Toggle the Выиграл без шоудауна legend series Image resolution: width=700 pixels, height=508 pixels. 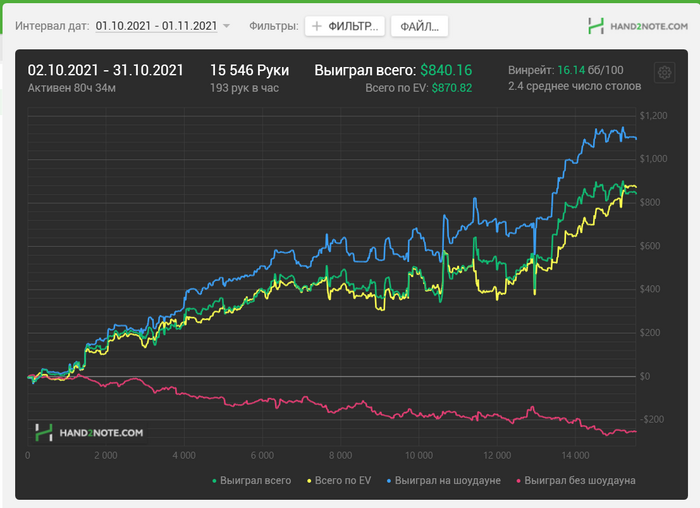click(x=575, y=480)
